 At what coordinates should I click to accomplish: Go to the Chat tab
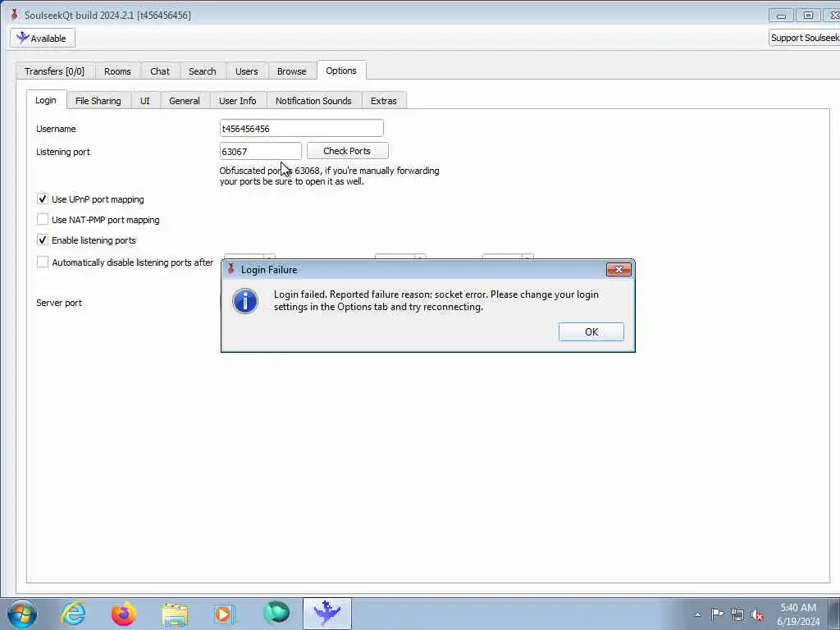pyautogui.click(x=160, y=71)
